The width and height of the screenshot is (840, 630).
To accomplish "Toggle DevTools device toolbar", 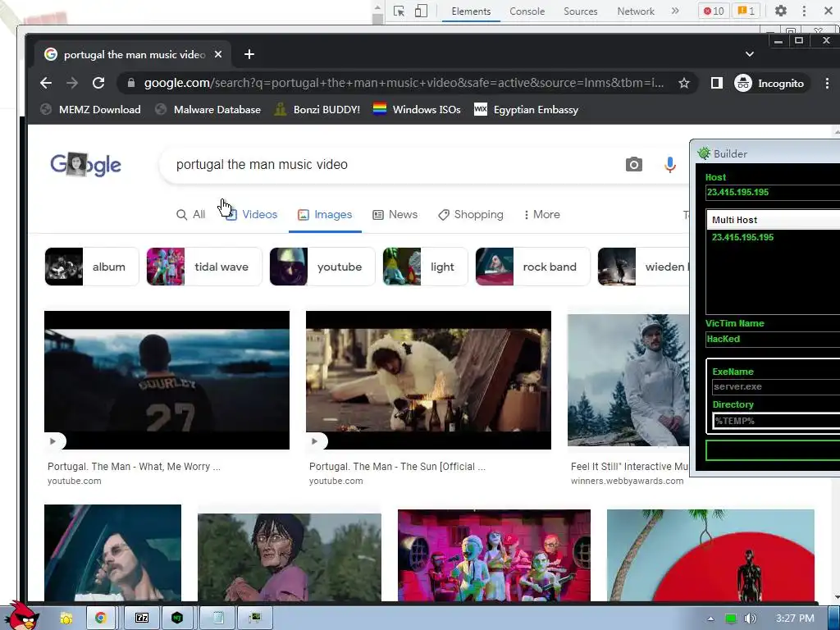I will coord(421,11).
